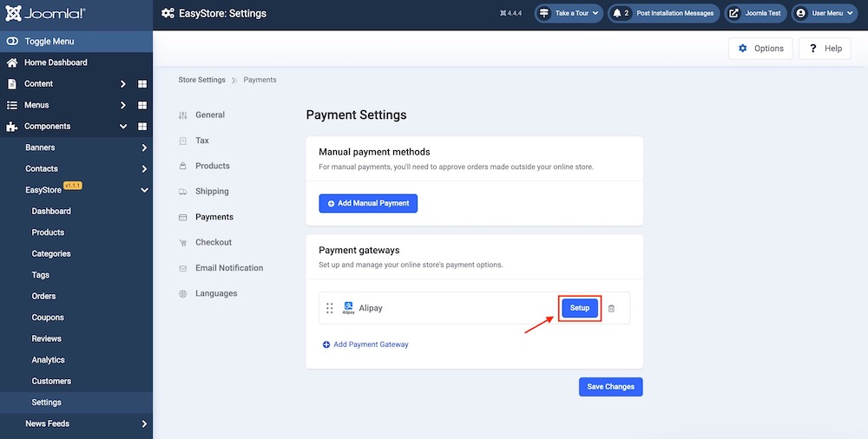
Task: Open Menus dashboard grid icon
Action: point(142,105)
